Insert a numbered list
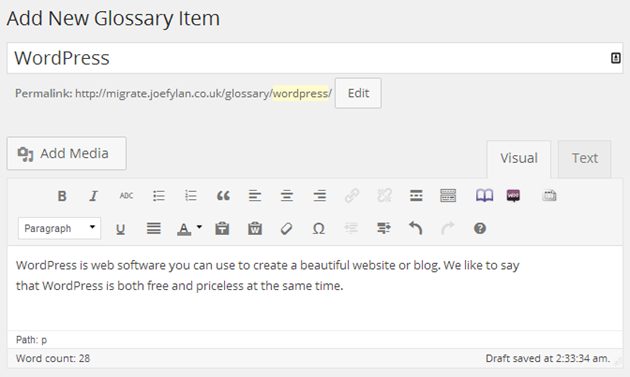Viewport: 630px width, 377px height. tap(191, 196)
